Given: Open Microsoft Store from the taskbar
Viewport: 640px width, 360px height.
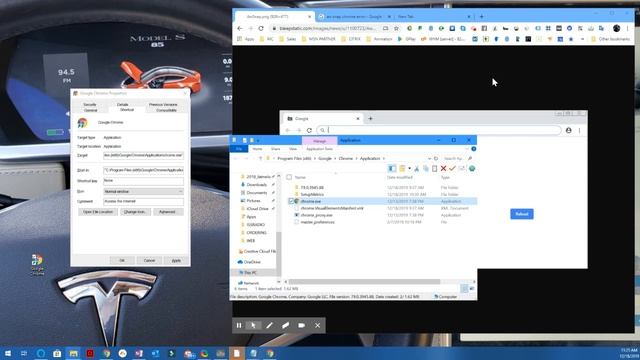Looking at the screenshot, I should (57, 353).
